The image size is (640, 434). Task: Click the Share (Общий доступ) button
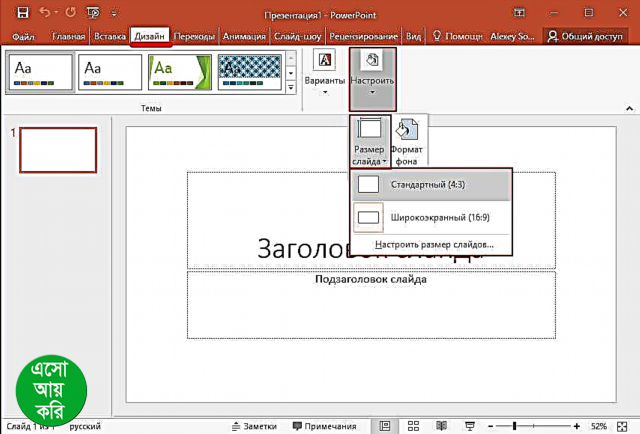588,36
